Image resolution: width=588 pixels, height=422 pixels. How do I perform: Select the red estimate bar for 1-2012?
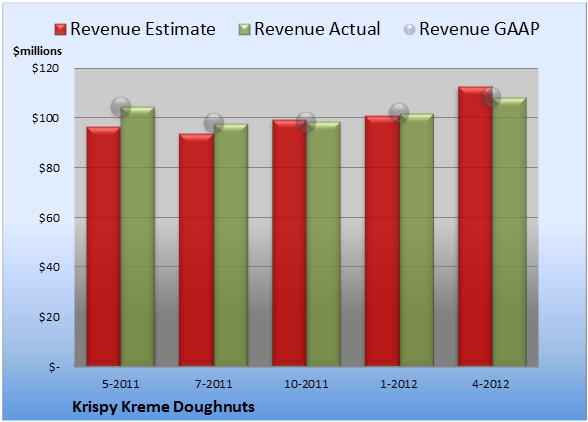click(382, 241)
